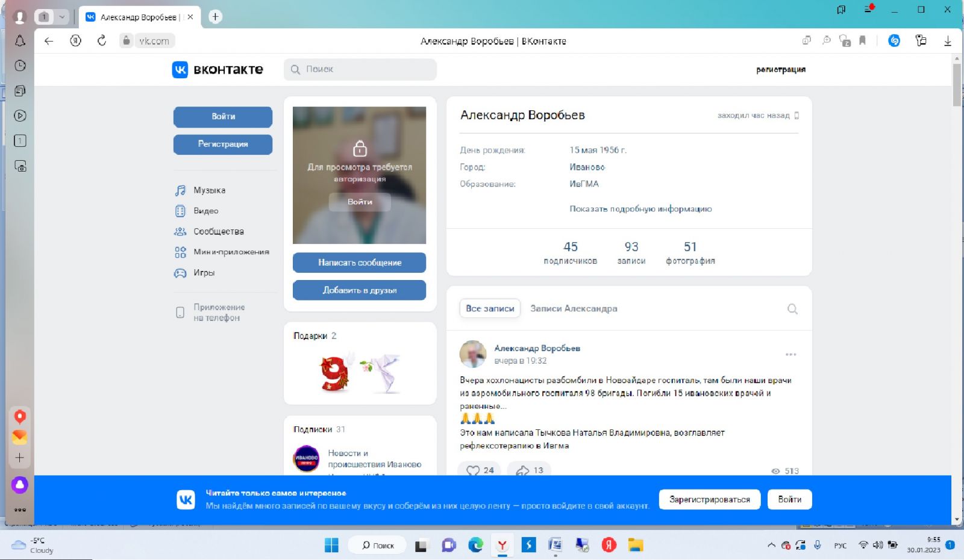Click bookmark icon in address bar

(x=862, y=41)
